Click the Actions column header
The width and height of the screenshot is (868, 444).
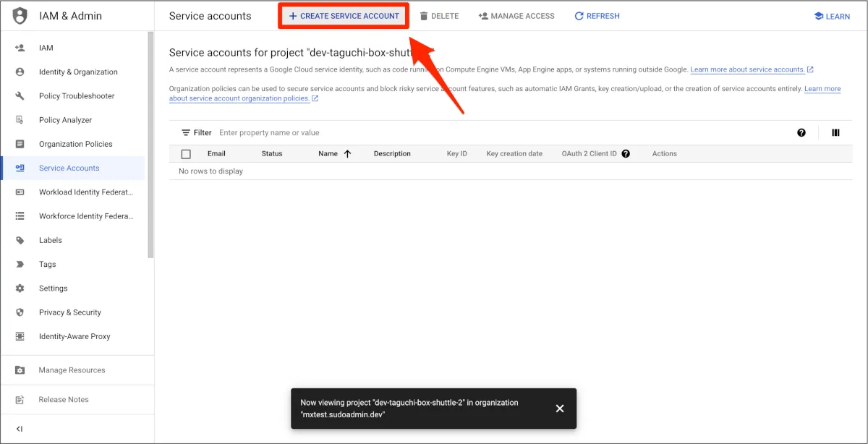click(664, 153)
